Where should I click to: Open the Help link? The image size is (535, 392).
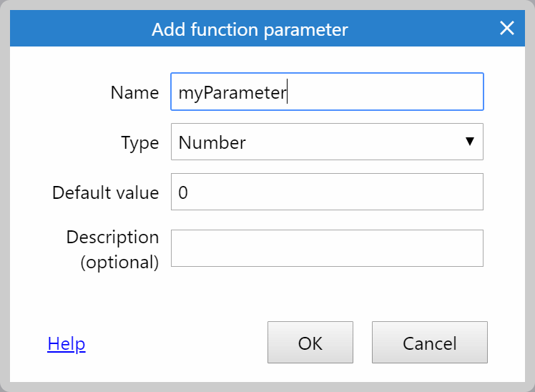(67, 343)
